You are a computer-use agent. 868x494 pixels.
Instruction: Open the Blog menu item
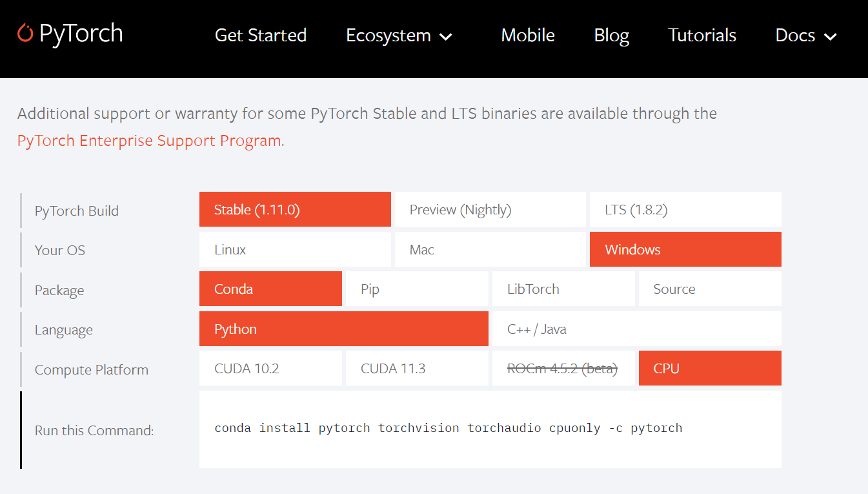click(x=611, y=35)
